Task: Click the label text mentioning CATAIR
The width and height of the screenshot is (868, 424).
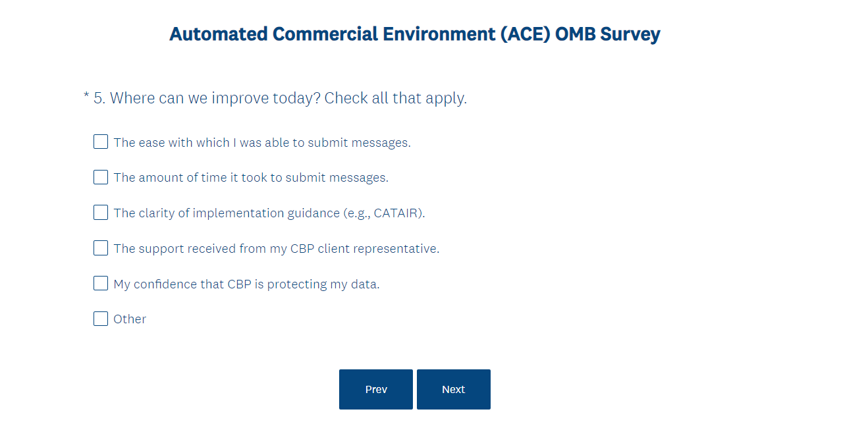Action: pos(269,213)
